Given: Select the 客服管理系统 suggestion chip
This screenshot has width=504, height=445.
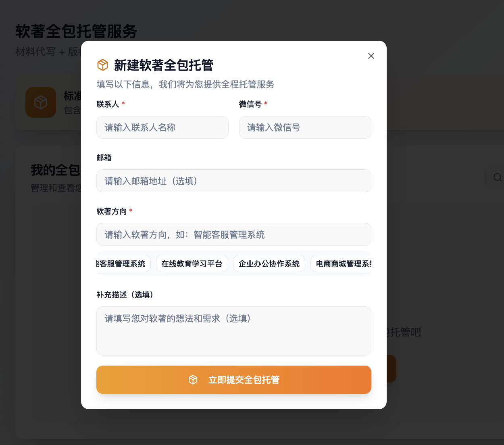Looking at the screenshot, I should click(x=123, y=264).
